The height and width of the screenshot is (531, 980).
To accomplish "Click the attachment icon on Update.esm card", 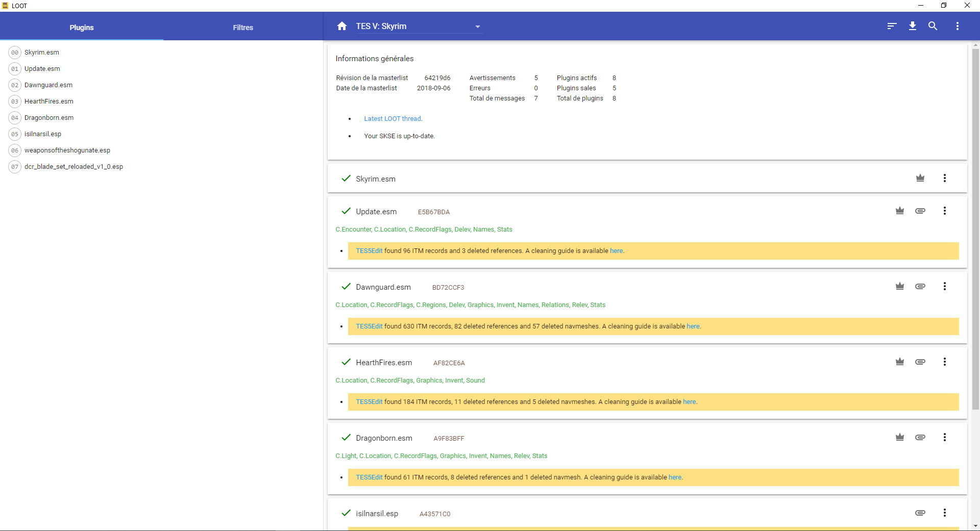I will [920, 211].
